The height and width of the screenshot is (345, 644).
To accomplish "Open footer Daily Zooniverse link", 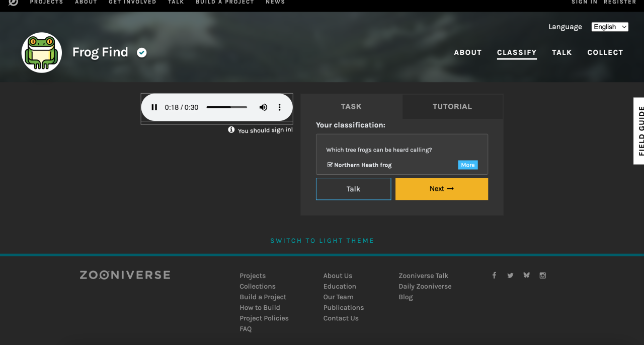I will (425, 286).
